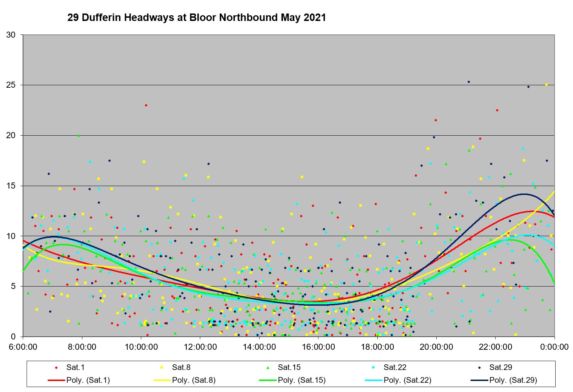573x392 pixels.
Task: Click the 6:00:00 time axis label
Action: tap(23, 347)
